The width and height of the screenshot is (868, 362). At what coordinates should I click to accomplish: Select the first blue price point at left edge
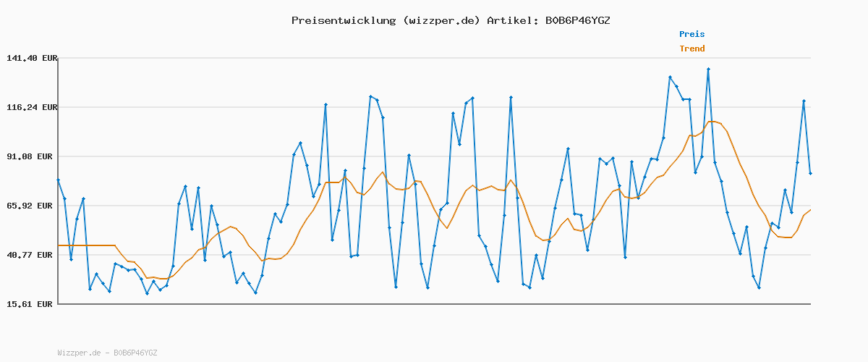(58, 180)
